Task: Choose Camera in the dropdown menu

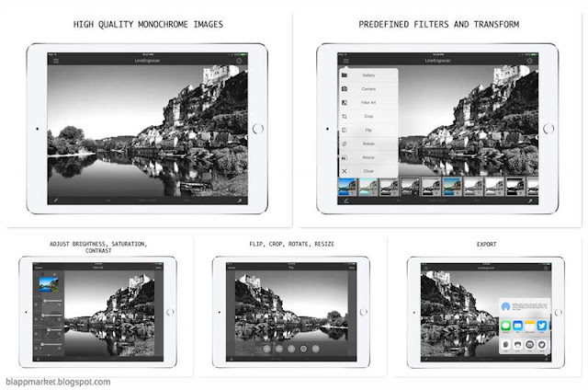Action: click(x=368, y=89)
